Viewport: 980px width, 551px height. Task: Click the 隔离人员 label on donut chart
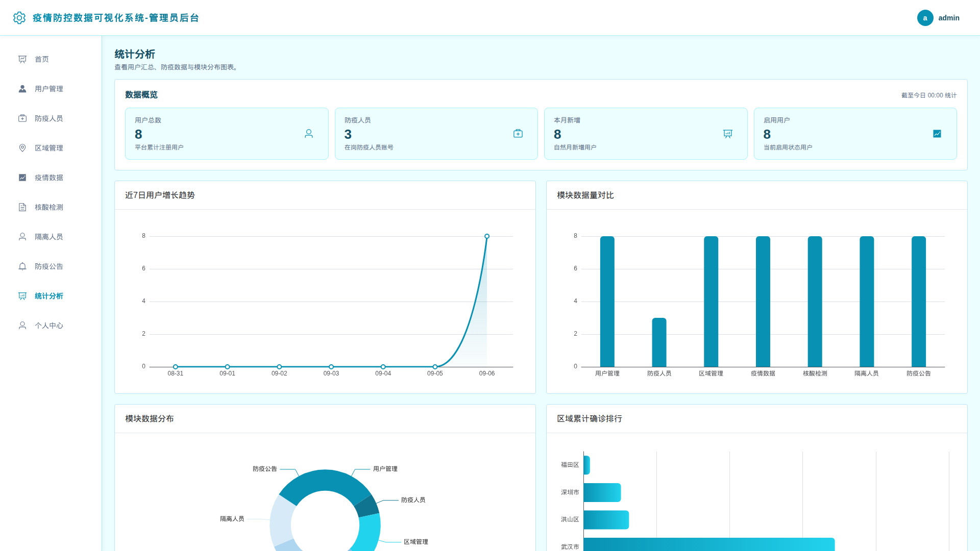[x=232, y=519]
